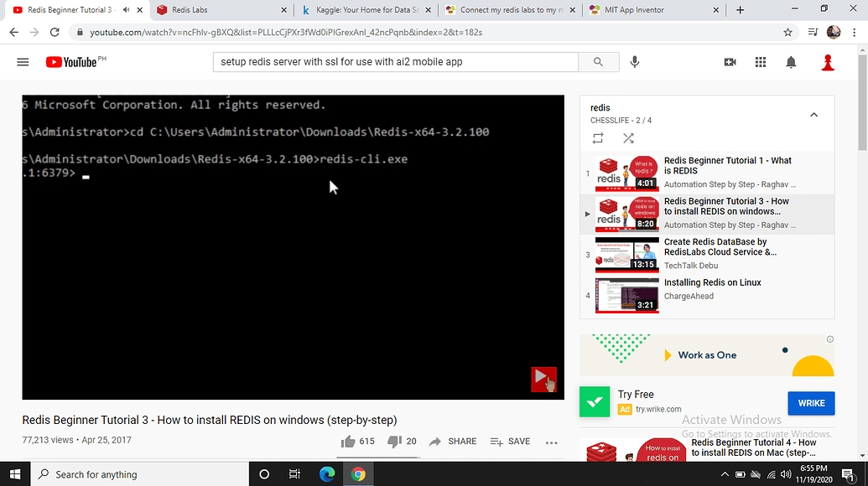This screenshot has width=868, height=486.
Task: Enable playlist loop
Action: [598, 138]
